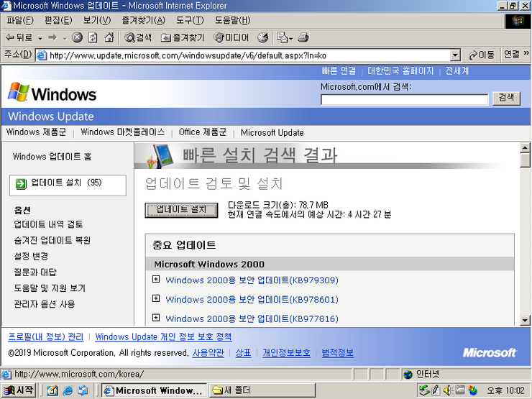Open 업데이트 내역 검토 option
The height and width of the screenshot is (399, 532).
click(x=48, y=224)
